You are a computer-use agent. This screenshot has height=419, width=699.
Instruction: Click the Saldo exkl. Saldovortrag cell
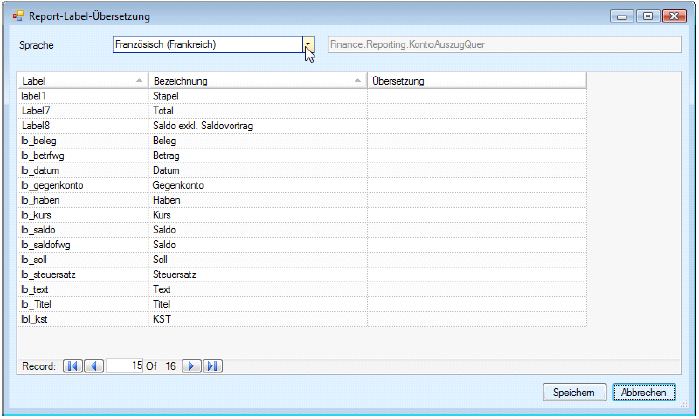pos(258,126)
